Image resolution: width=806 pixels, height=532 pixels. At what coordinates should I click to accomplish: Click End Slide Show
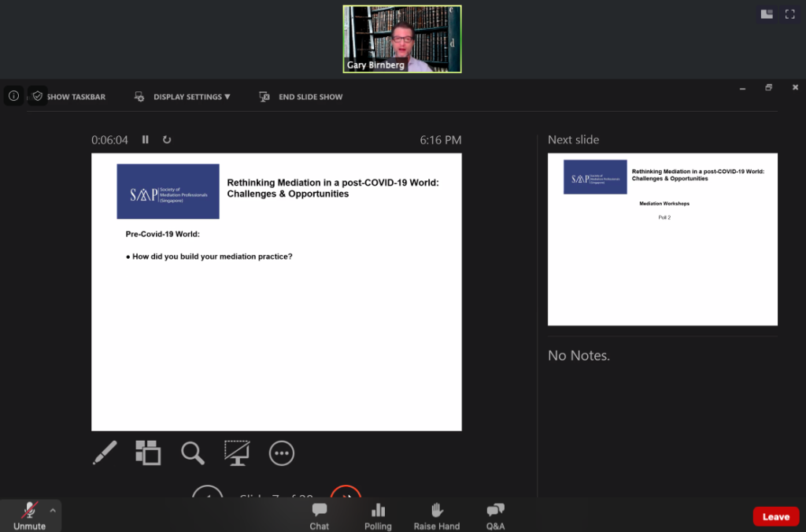301,97
